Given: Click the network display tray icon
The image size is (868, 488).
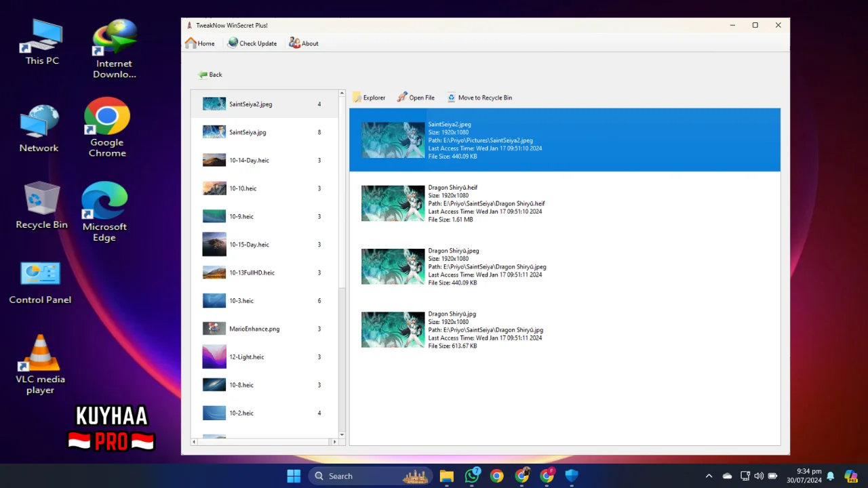Looking at the screenshot, I should click(745, 476).
